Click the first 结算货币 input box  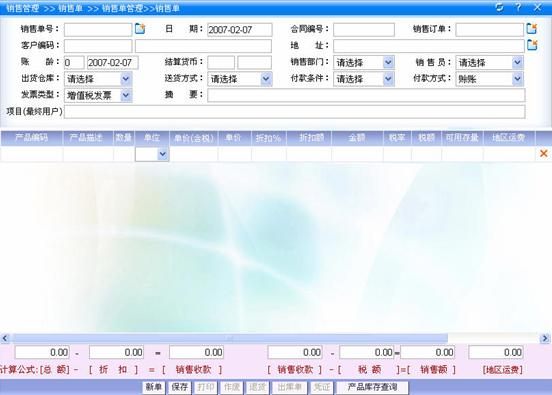(x=221, y=63)
